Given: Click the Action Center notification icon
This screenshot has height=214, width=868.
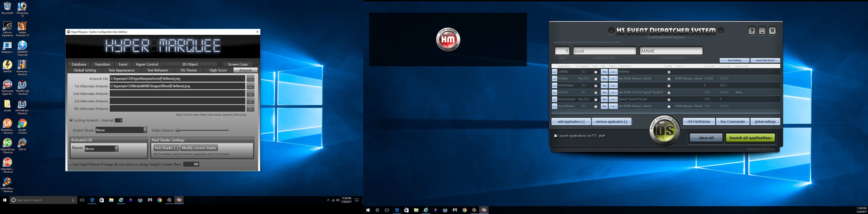Looking at the screenshot, I should point(357,200).
